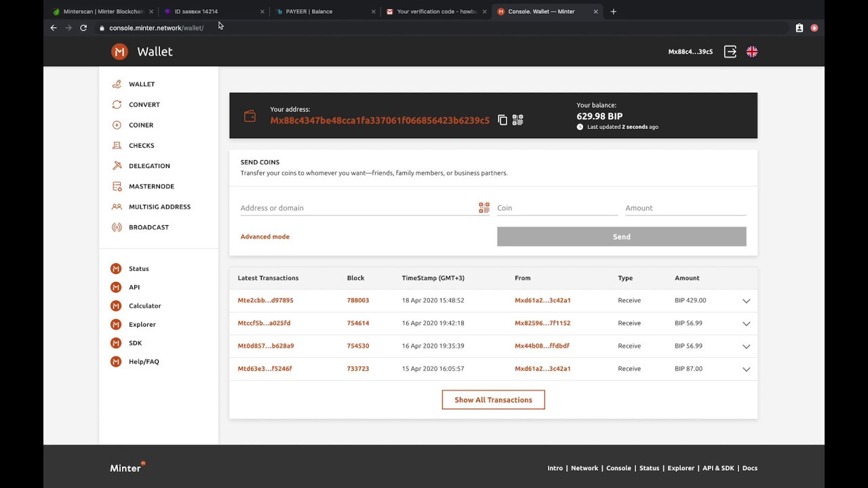The width and height of the screenshot is (868, 488).
Task: Click the Coiner plus icon in sidebar
Action: coord(117,125)
